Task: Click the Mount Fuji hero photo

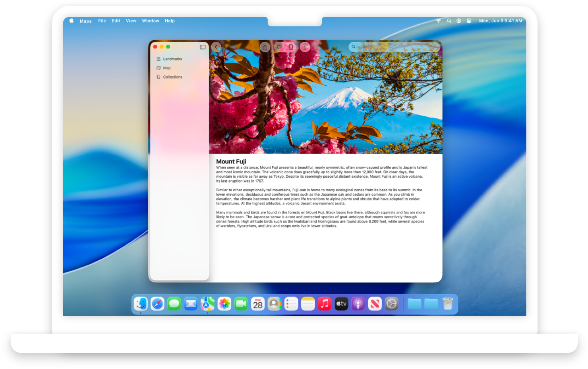Action: [x=325, y=97]
